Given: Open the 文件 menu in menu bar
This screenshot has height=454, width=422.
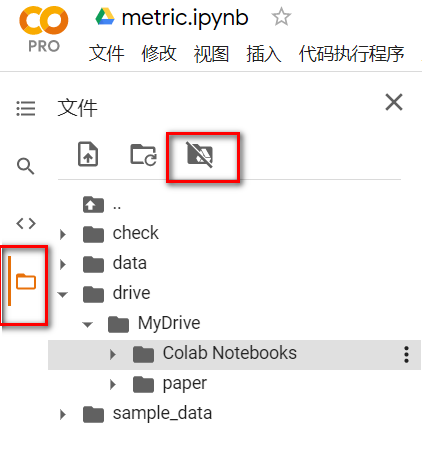Looking at the screenshot, I should 106,53.
